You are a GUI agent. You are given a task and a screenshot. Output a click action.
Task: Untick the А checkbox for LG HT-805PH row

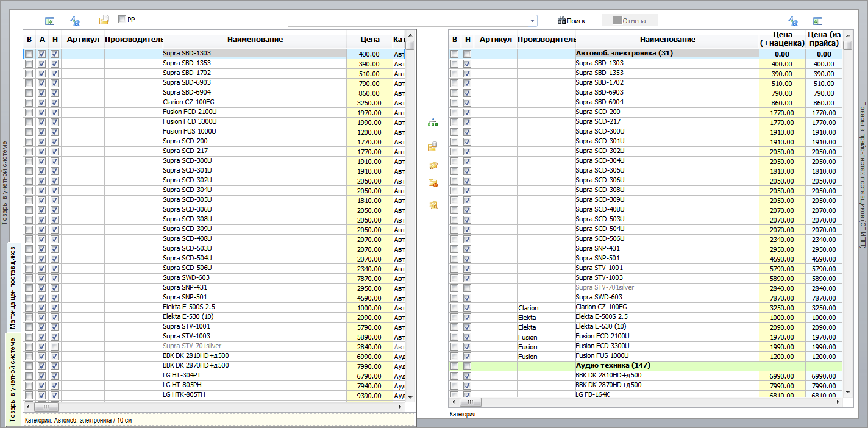(x=41, y=386)
